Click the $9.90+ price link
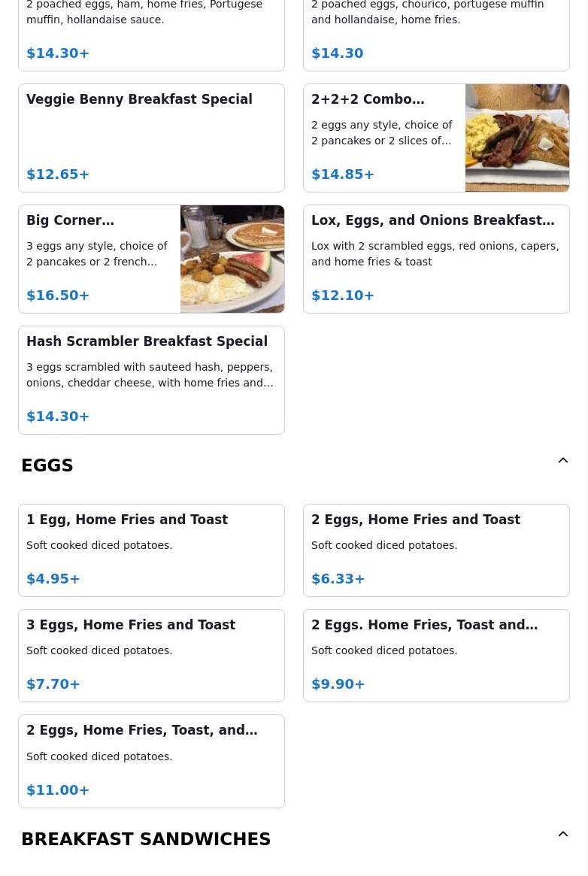Screen dimensions: 588x876 [x=338, y=684]
